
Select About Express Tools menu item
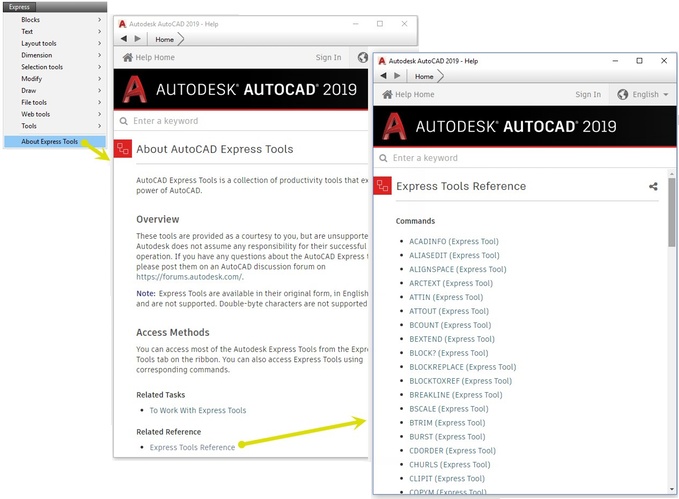(x=55, y=141)
